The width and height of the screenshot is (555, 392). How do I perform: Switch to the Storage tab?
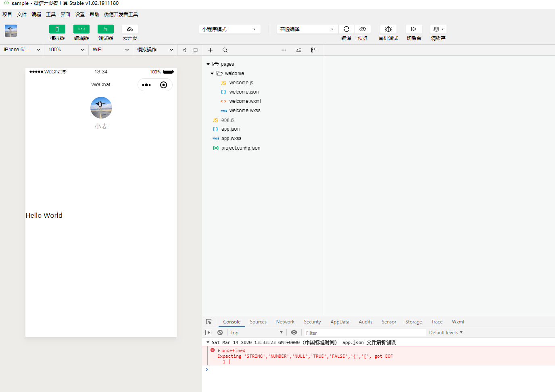[414, 322]
